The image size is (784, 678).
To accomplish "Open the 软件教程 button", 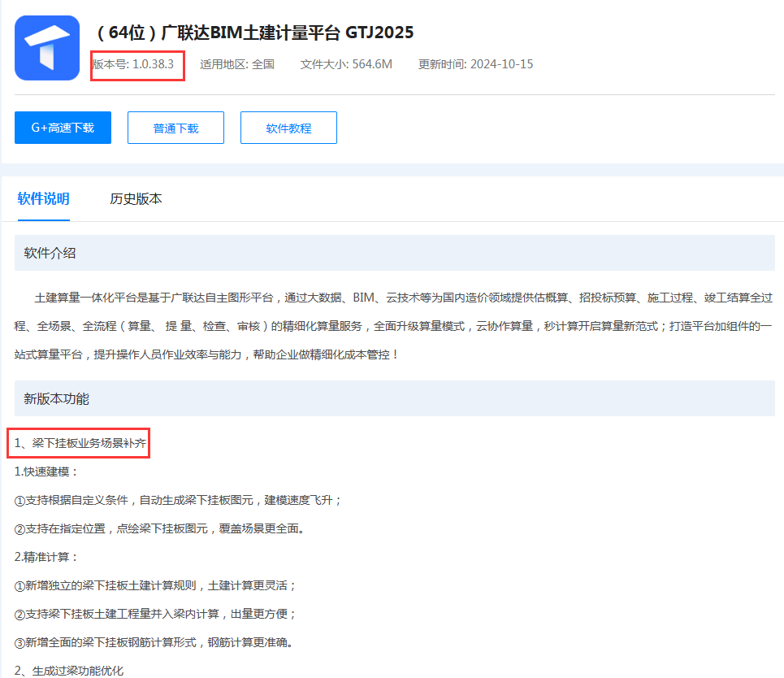I will click(288, 128).
